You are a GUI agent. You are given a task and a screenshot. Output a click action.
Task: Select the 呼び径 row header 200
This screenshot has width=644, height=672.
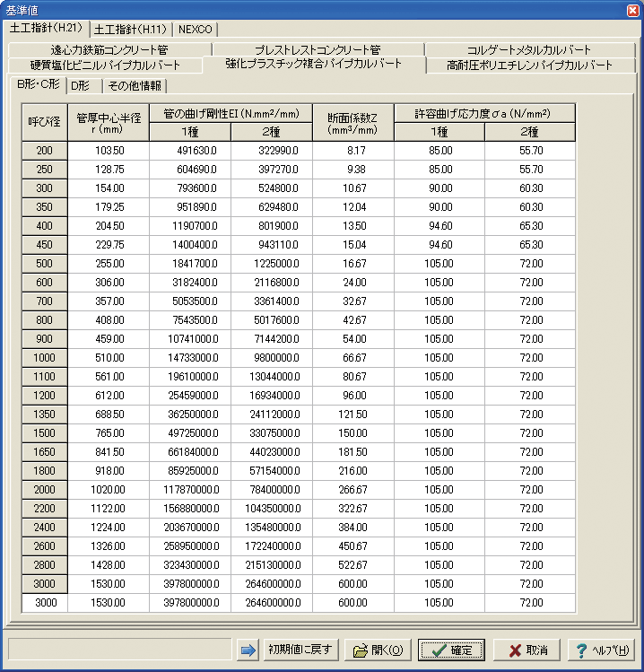tap(45, 151)
